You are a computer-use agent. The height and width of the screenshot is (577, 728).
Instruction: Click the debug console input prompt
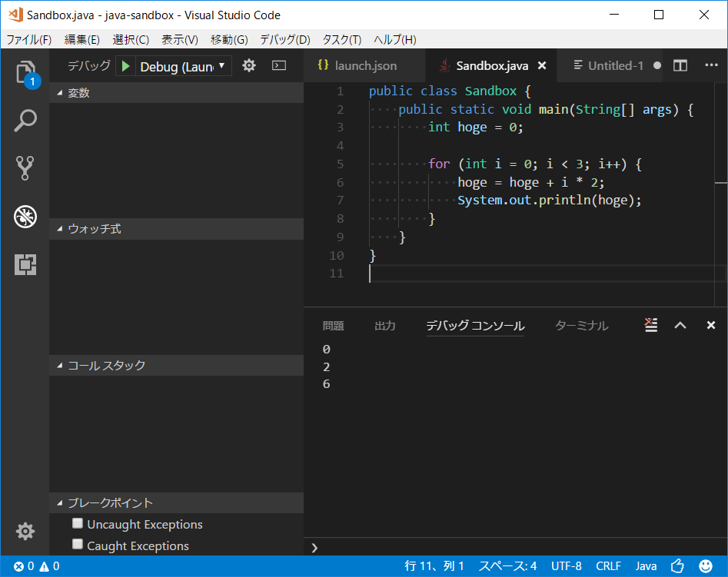pyautogui.click(x=515, y=548)
